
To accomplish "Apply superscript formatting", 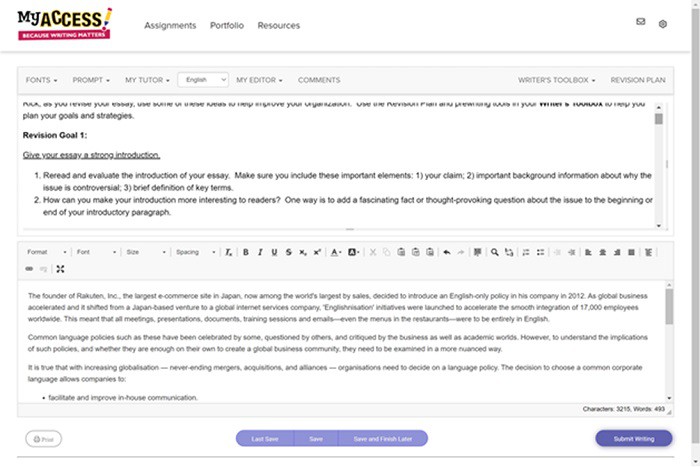I will 318,252.
